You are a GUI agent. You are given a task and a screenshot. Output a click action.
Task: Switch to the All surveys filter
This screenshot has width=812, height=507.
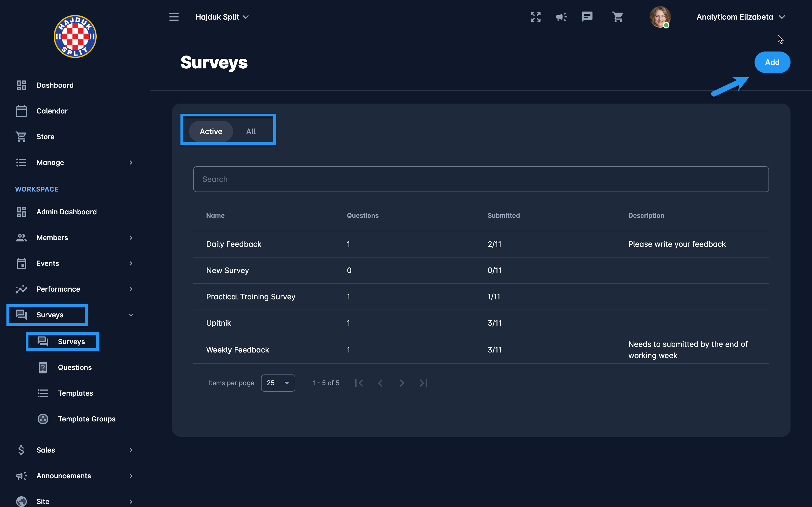251,131
